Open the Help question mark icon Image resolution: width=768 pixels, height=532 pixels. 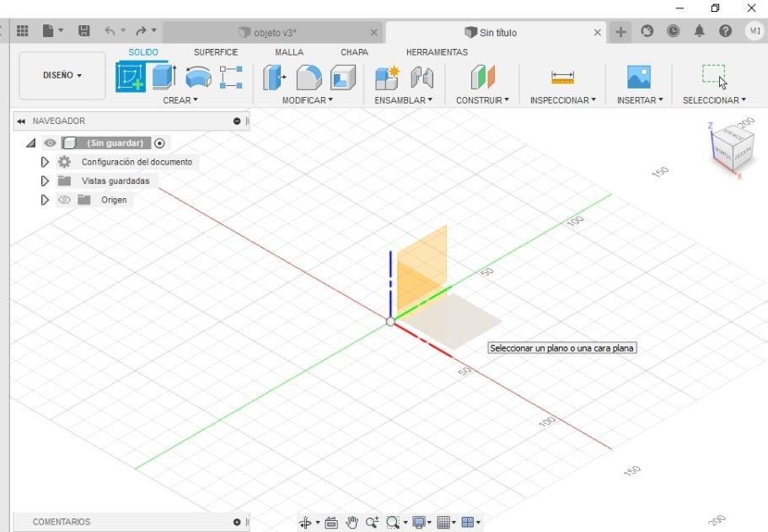[725, 31]
